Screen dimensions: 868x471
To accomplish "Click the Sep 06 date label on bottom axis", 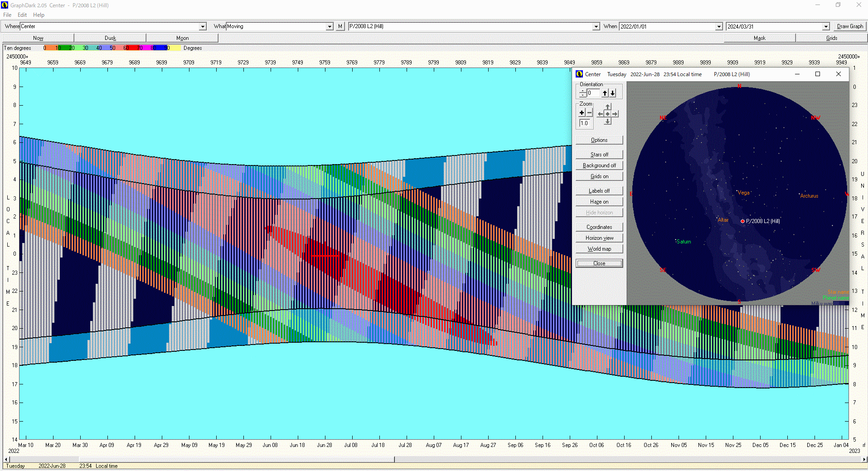I will tap(515, 445).
